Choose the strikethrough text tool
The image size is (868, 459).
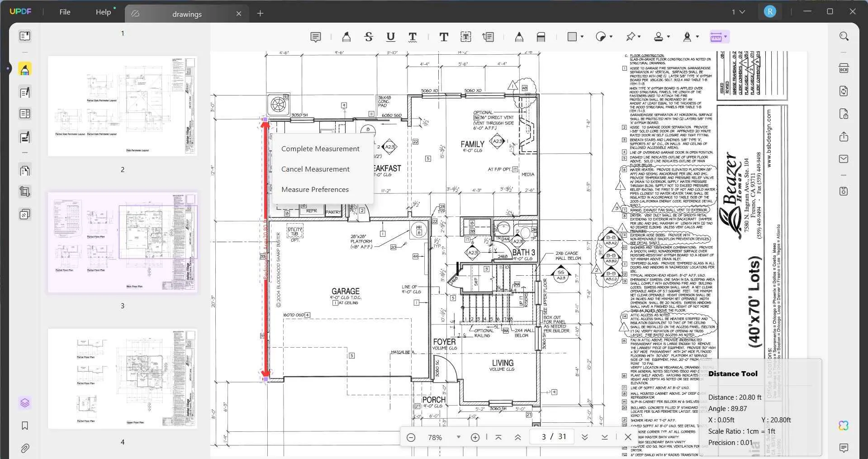click(369, 37)
